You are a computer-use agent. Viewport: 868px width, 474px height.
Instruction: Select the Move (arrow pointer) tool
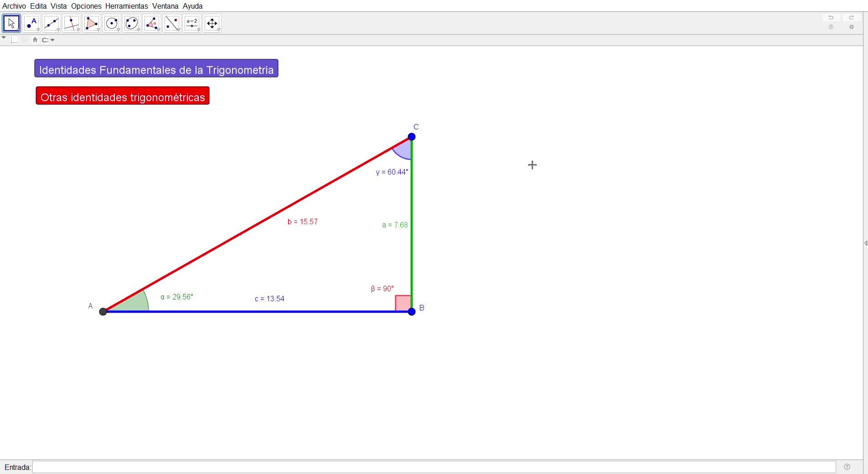(11, 23)
